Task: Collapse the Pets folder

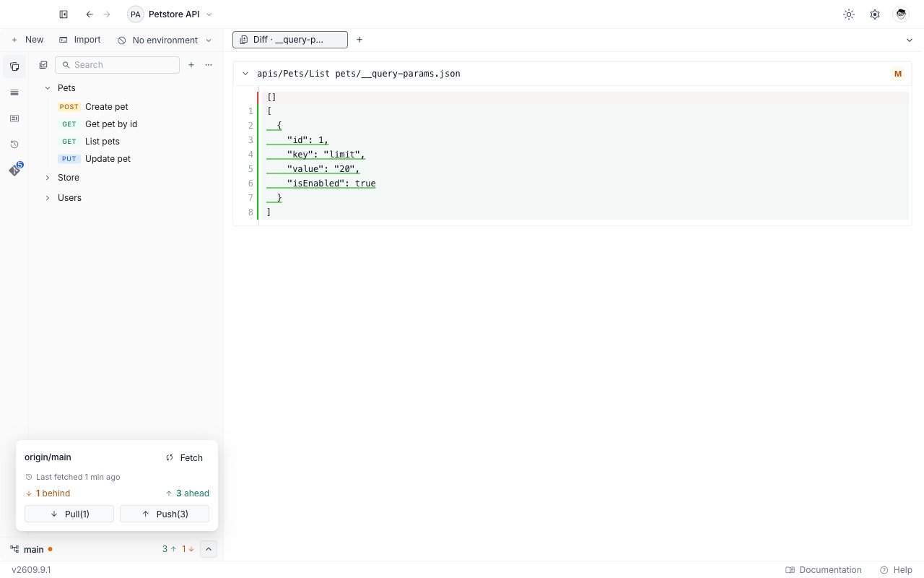Action: pos(48,88)
